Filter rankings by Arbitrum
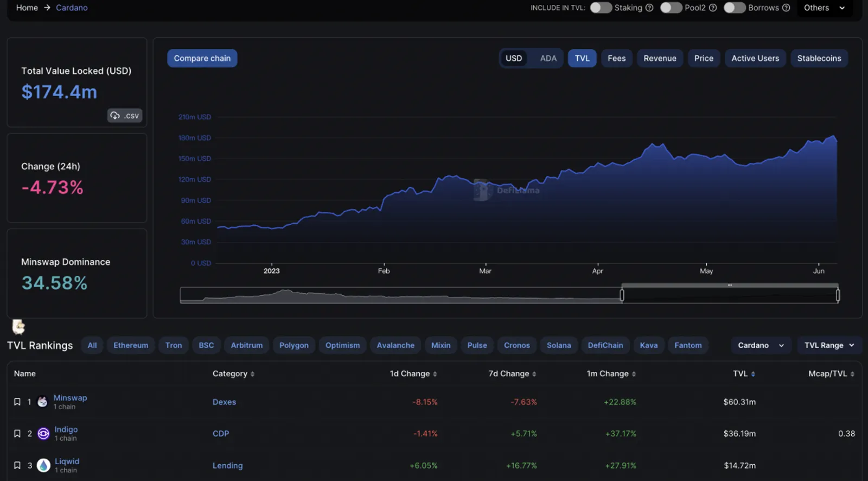This screenshot has height=481, width=868. pos(247,345)
